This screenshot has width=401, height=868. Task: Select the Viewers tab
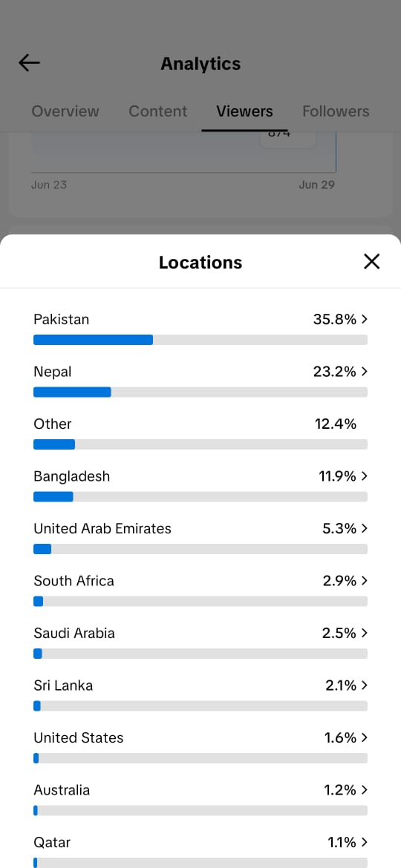(x=244, y=111)
